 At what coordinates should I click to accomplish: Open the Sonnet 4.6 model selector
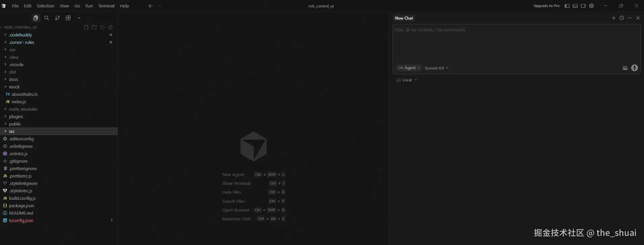[x=437, y=68]
